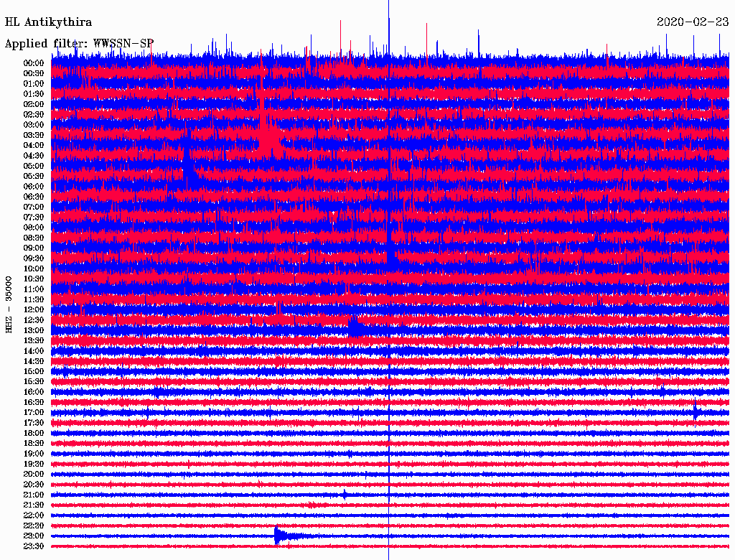Click the 16:00 time label
The image size is (735, 560).
tap(34, 392)
